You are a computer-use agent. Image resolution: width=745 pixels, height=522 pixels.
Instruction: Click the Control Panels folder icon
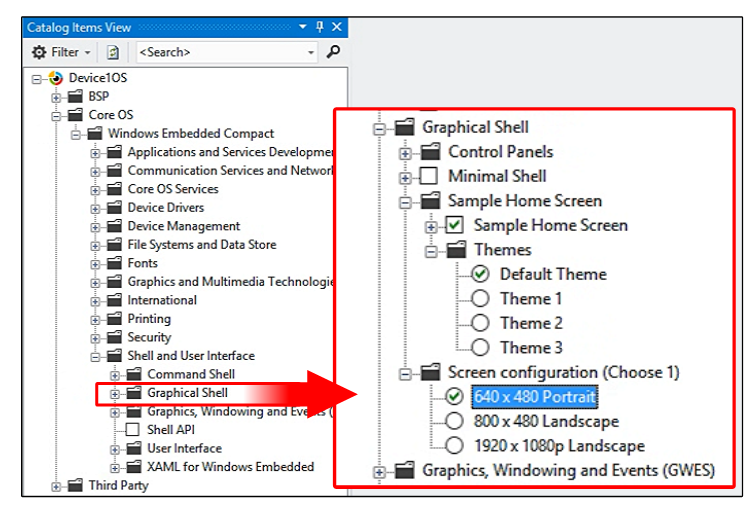430,152
